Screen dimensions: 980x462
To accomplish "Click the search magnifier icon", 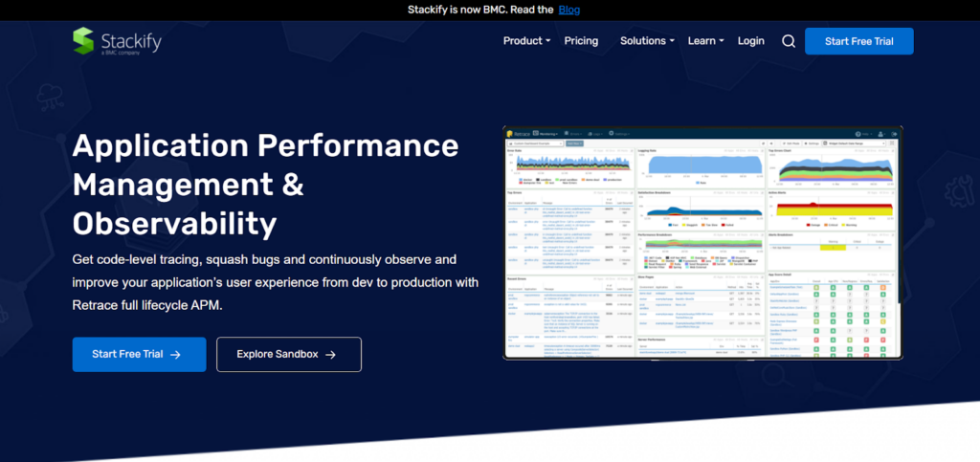I will pos(789,41).
